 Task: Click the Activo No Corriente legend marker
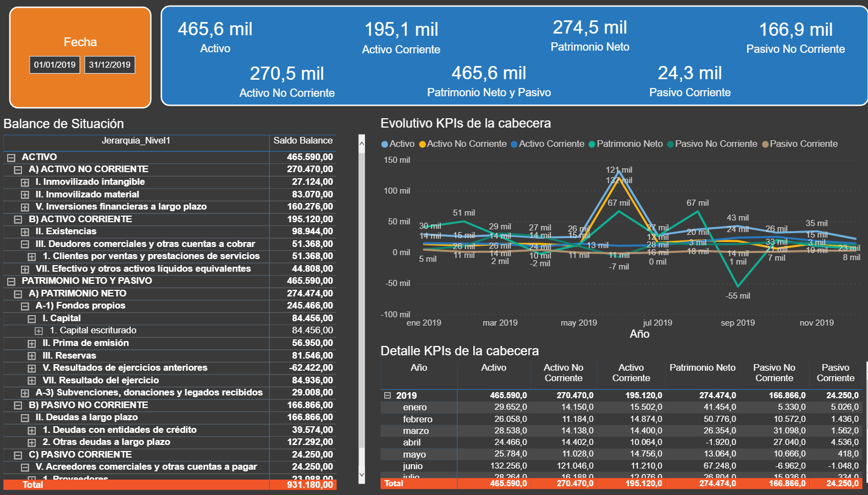[423, 144]
